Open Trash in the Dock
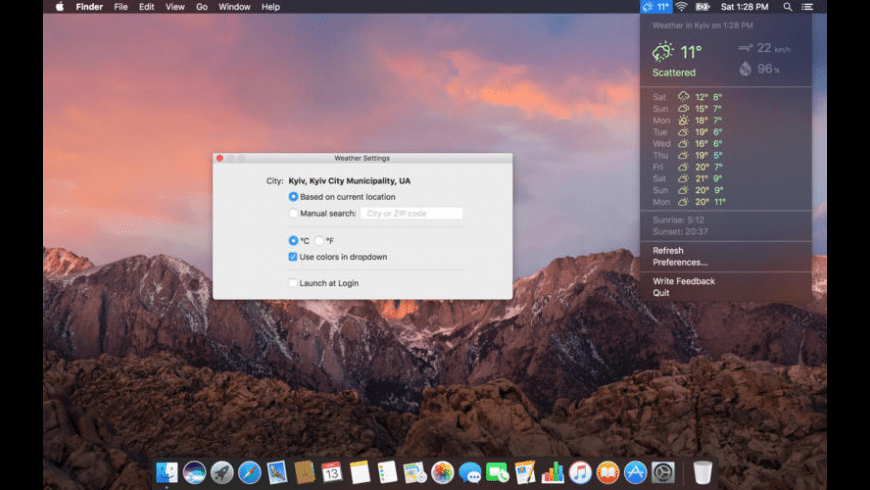This screenshot has width=870, height=490. point(702,473)
